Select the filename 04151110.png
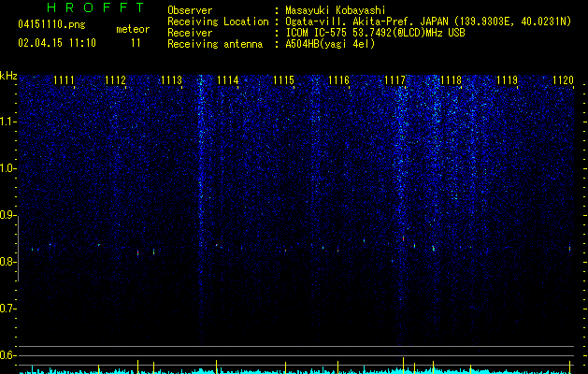The image size is (588, 374). click(x=51, y=25)
